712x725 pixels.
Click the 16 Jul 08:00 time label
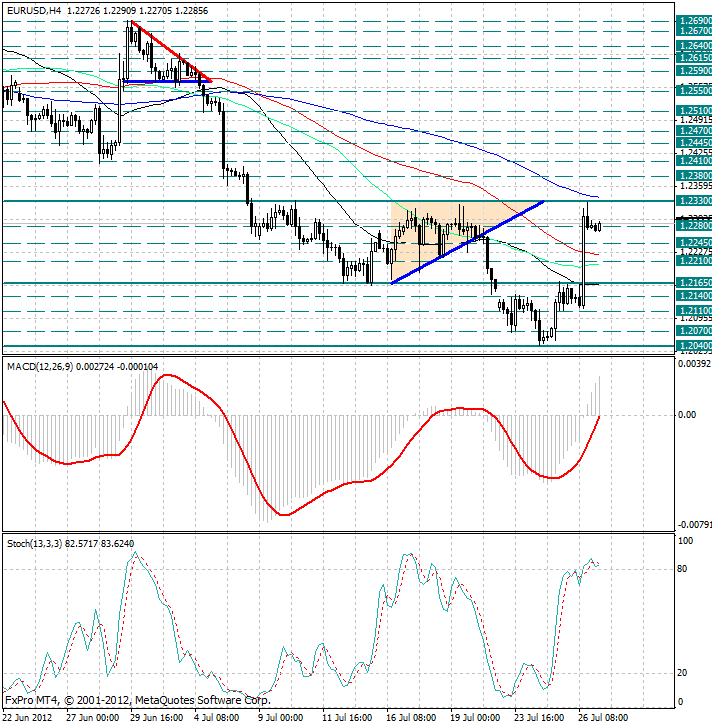pos(411,718)
